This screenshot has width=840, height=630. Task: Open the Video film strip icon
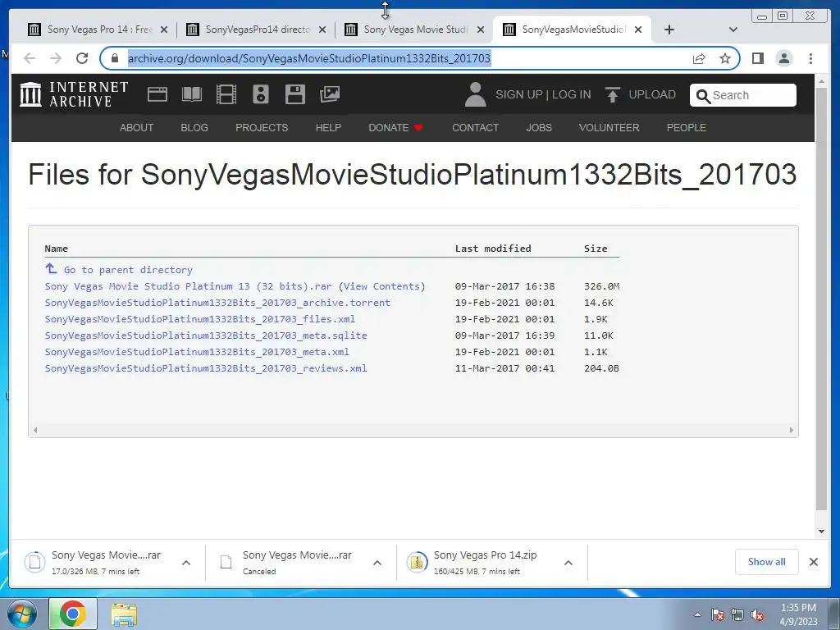[226, 94]
